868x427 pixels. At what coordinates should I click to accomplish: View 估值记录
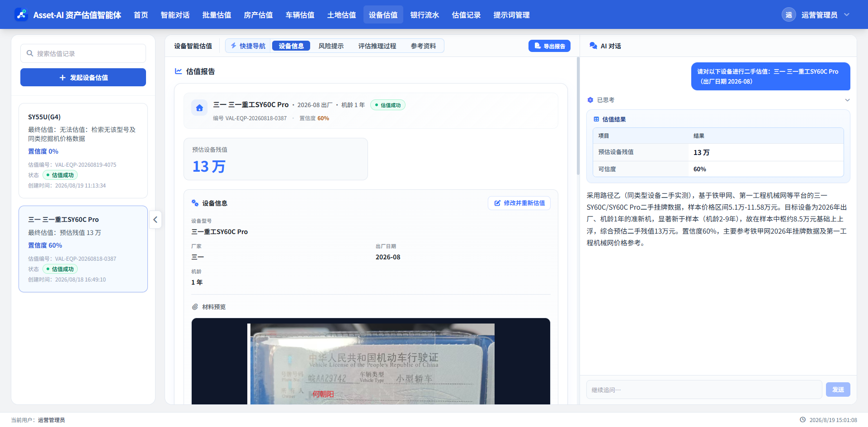466,15
